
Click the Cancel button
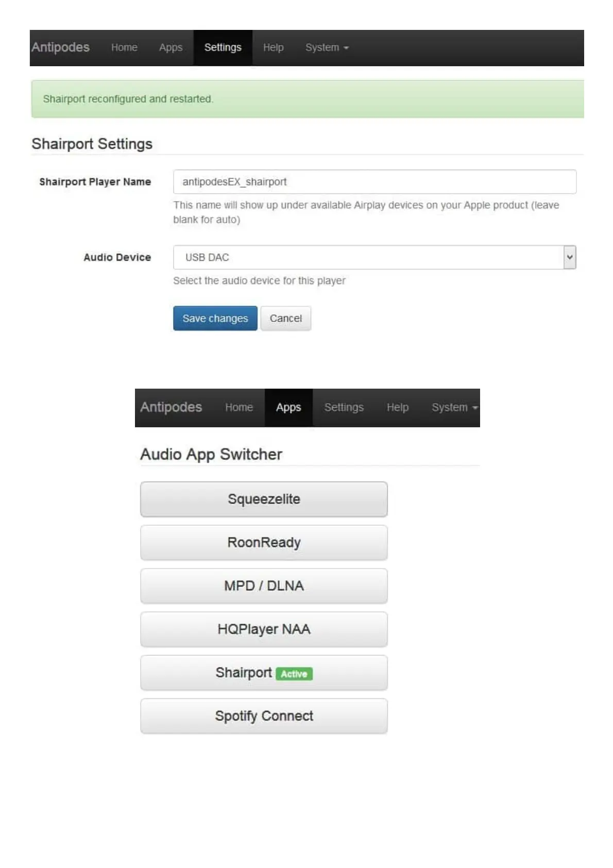(285, 318)
